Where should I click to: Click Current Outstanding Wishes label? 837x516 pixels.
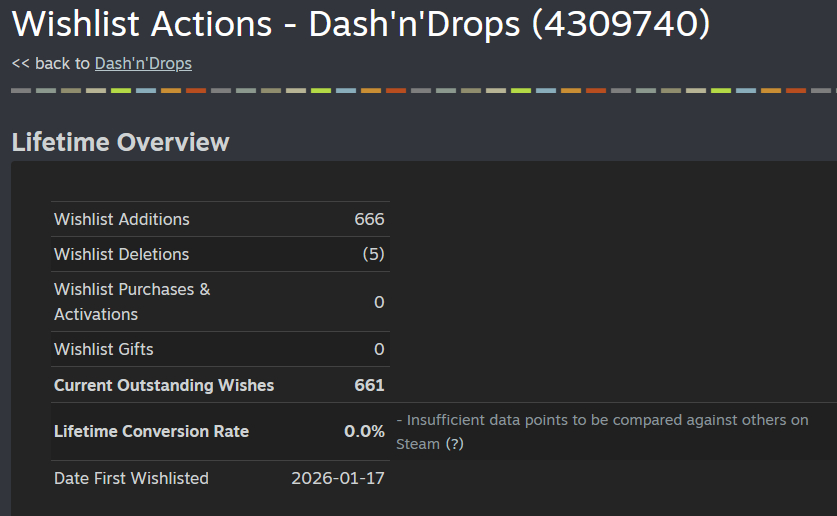pos(163,385)
